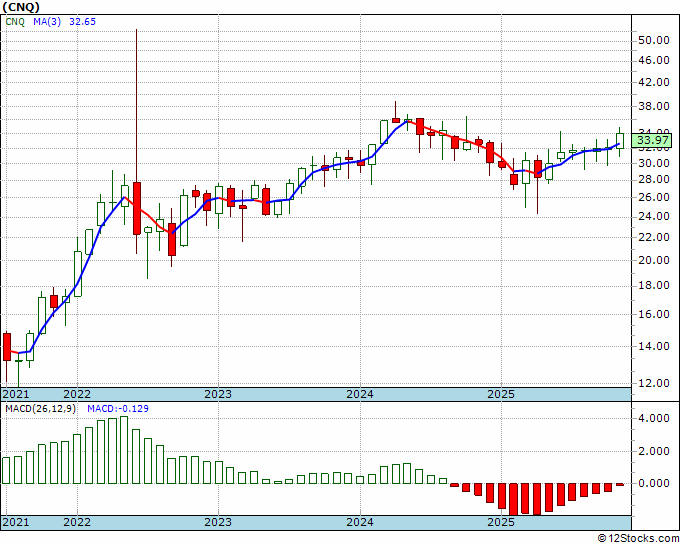Image resolution: width=680 pixels, height=546 pixels.
Task: Click the 20.00 price axis label
Action: [654, 260]
